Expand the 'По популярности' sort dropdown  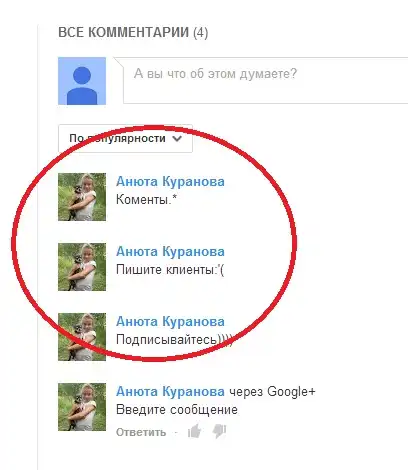click(x=125, y=139)
